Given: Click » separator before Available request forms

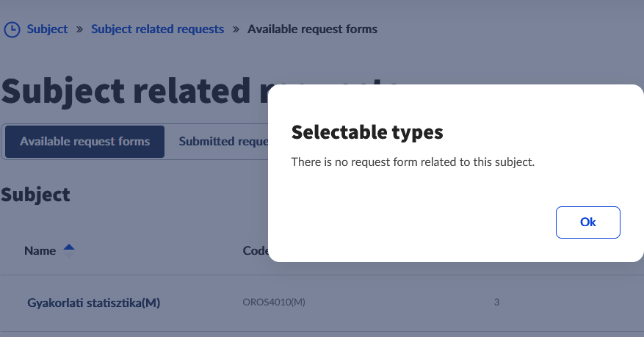Looking at the screenshot, I should tap(236, 29).
